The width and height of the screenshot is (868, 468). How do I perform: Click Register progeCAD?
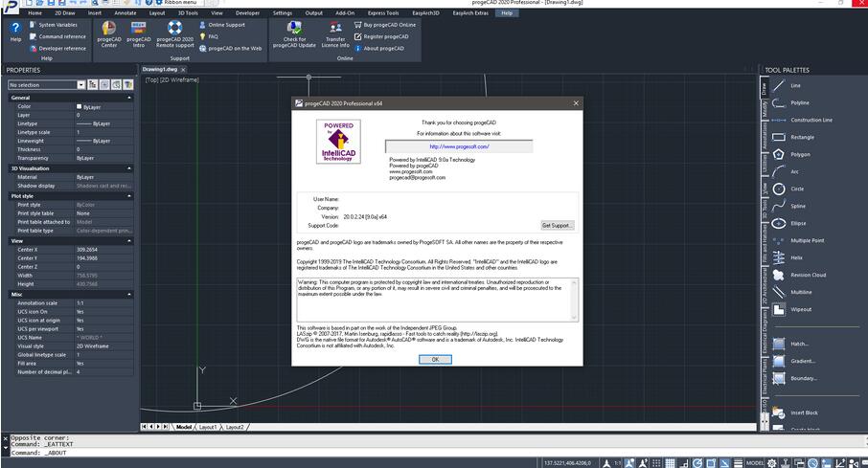point(381,36)
